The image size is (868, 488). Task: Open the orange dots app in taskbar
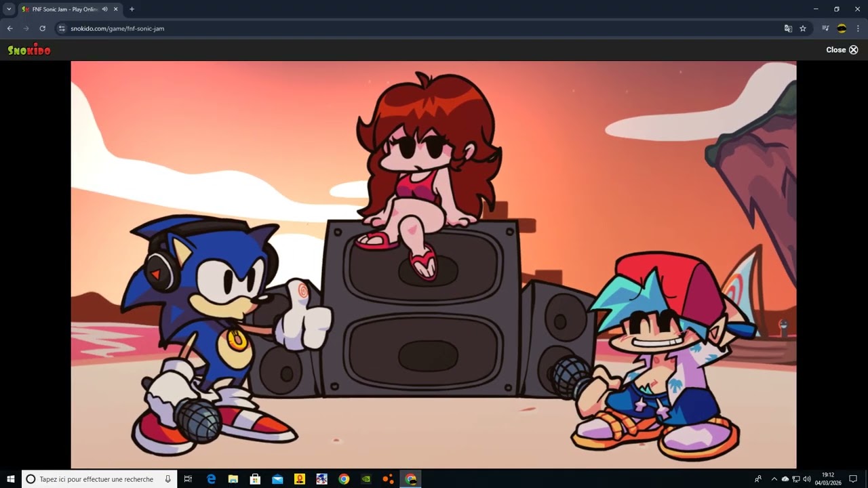point(388,479)
